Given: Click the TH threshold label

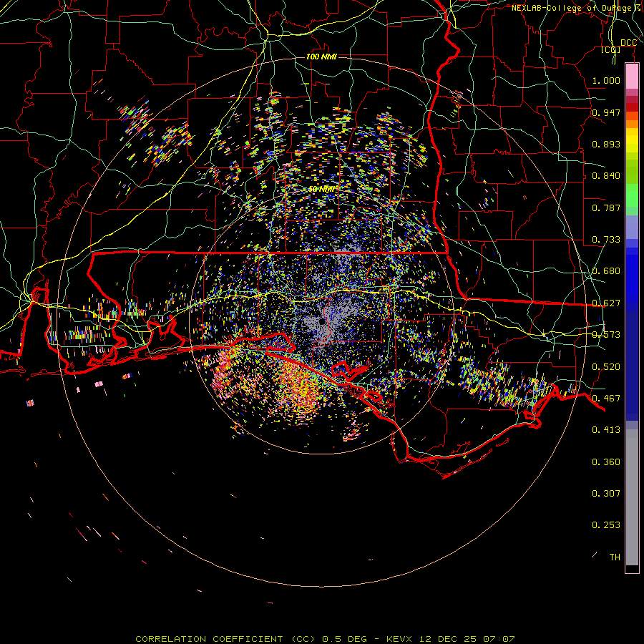Looking at the screenshot, I should [615, 557].
